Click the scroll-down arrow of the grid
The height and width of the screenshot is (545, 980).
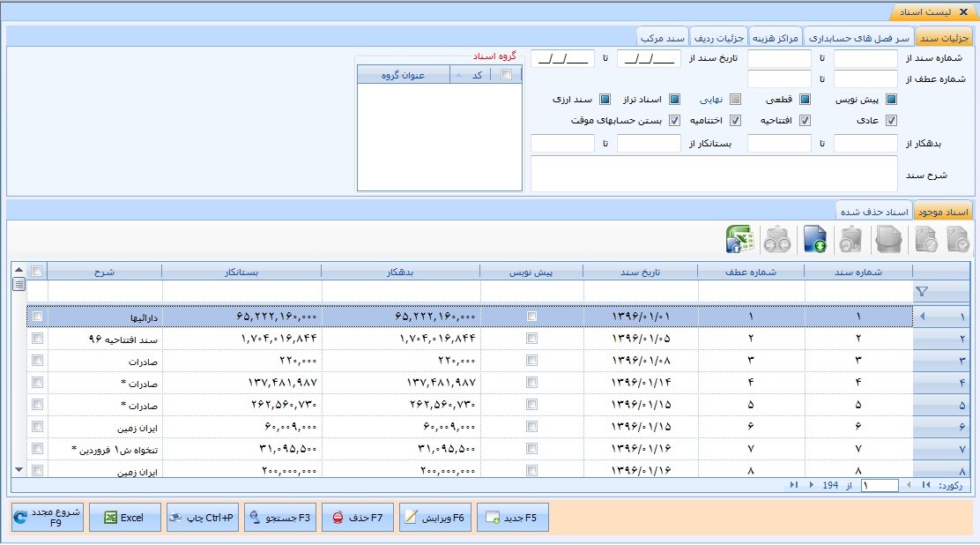[19, 469]
